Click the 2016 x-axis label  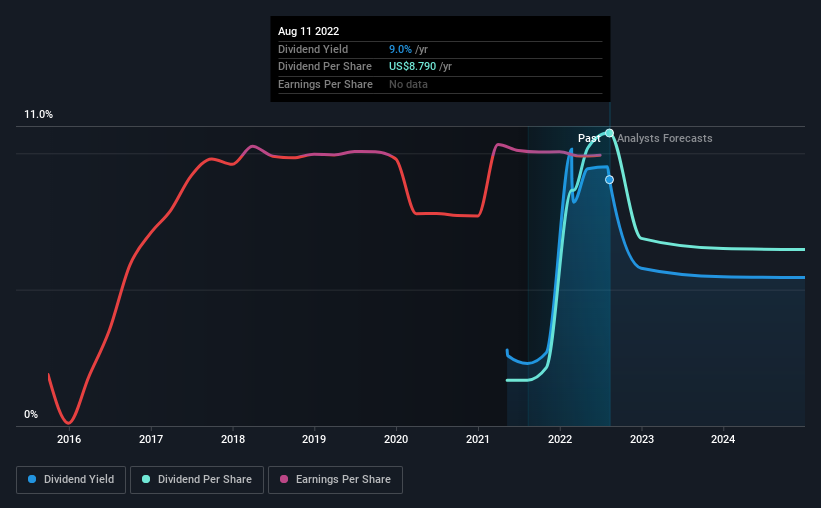69,439
